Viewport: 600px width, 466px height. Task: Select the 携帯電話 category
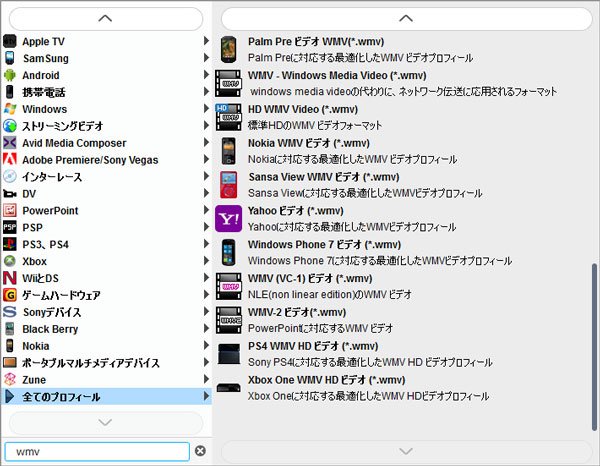106,92
